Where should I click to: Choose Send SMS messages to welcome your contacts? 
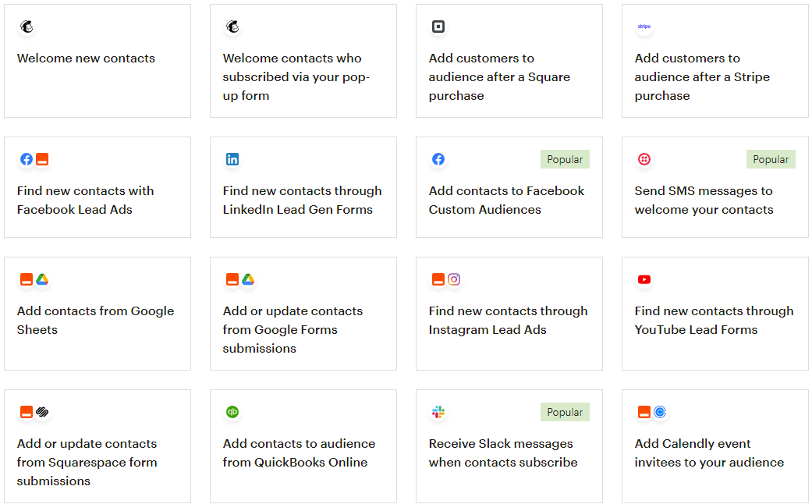pyautogui.click(x=714, y=187)
